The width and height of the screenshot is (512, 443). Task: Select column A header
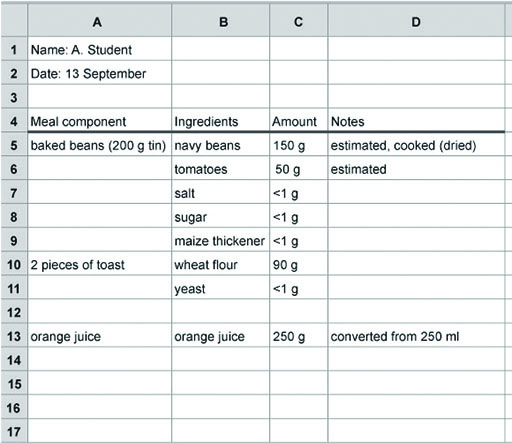[100, 22]
